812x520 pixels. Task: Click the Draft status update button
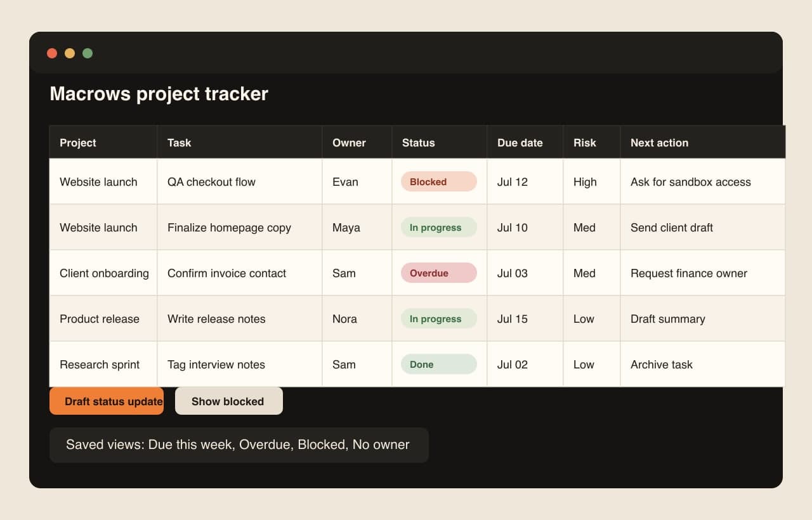tap(107, 401)
